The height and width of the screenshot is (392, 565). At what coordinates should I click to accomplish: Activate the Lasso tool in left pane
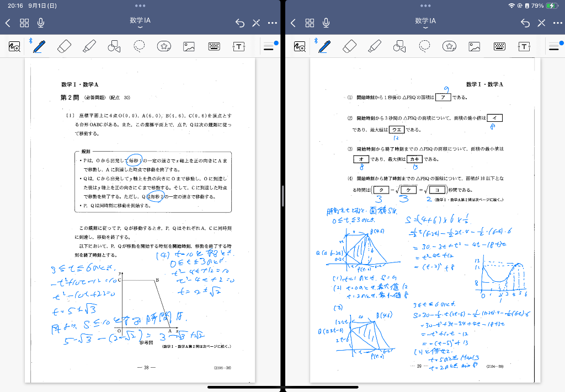(140, 46)
